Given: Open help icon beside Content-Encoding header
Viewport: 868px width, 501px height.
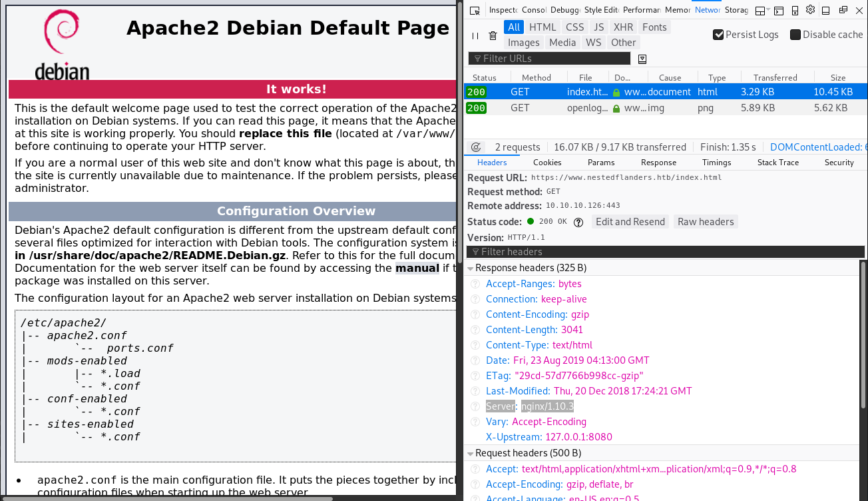Looking at the screenshot, I should click(475, 314).
